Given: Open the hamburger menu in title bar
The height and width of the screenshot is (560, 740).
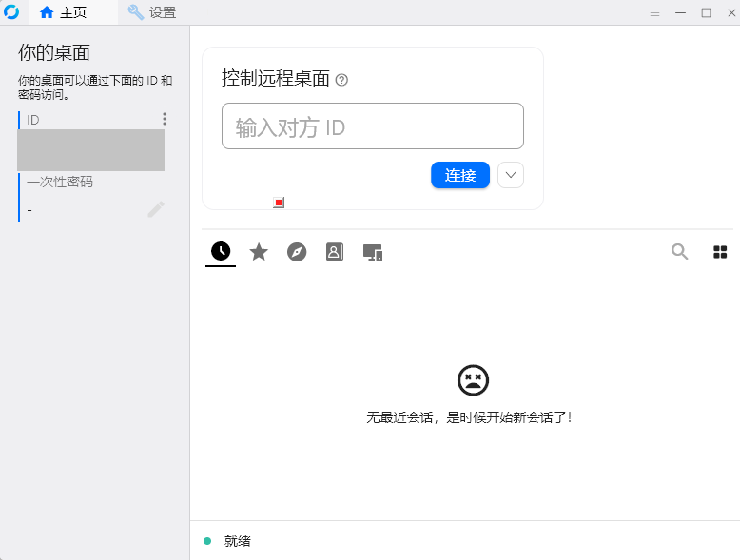Looking at the screenshot, I should click(654, 12).
